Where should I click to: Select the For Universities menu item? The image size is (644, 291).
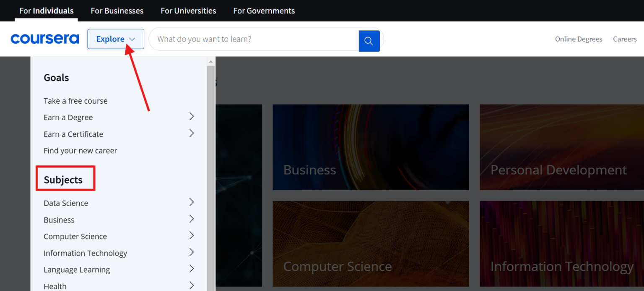188,10
